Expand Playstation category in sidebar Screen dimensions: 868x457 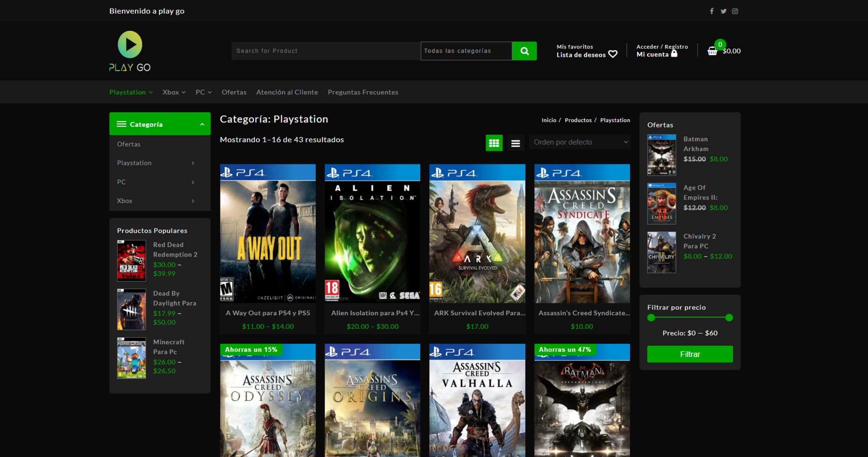point(193,163)
